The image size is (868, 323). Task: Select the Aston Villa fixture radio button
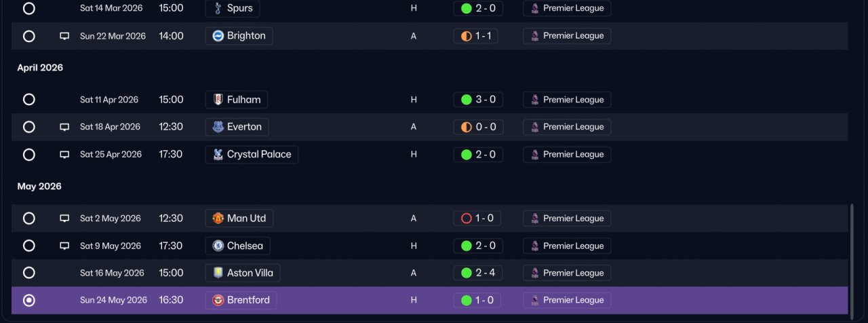[x=29, y=273]
